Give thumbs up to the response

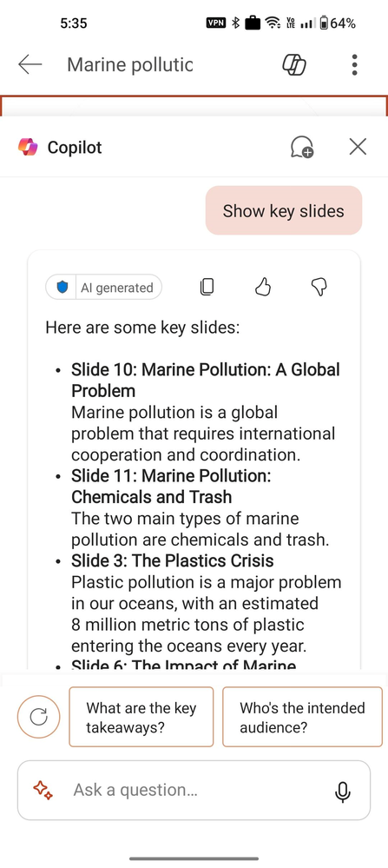263,287
